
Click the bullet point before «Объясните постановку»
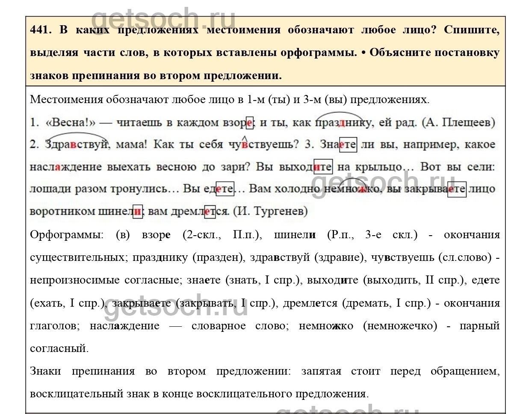coord(363,53)
